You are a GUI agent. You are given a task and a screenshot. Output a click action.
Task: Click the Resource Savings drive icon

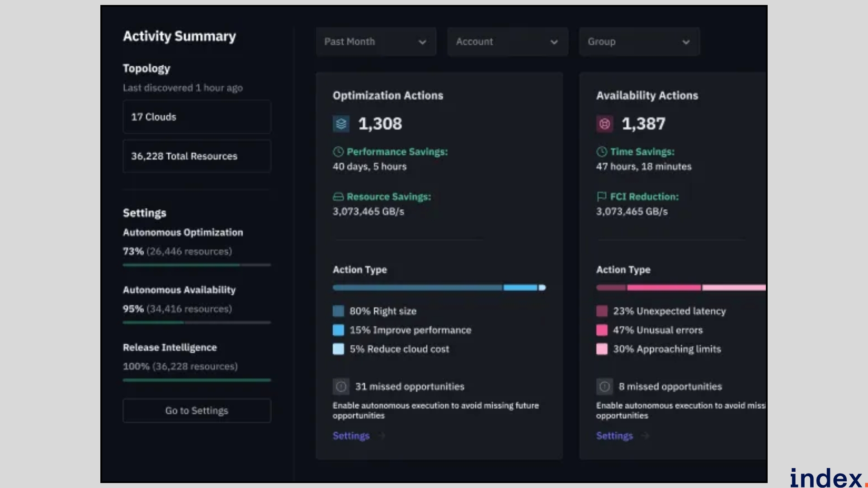coord(338,197)
